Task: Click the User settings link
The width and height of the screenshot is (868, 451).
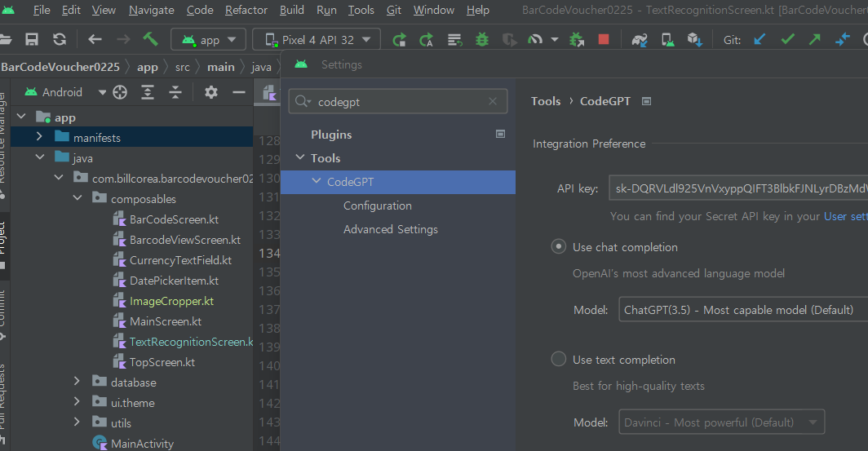Action: click(x=845, y=216)
